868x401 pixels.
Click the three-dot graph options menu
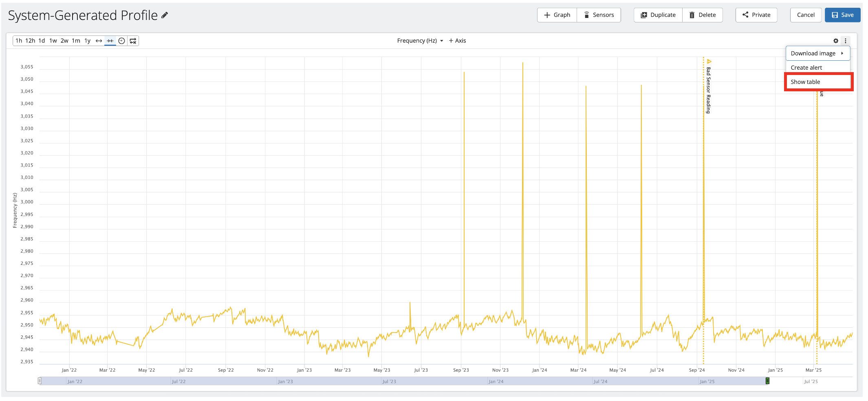click(x=846, y=41)
